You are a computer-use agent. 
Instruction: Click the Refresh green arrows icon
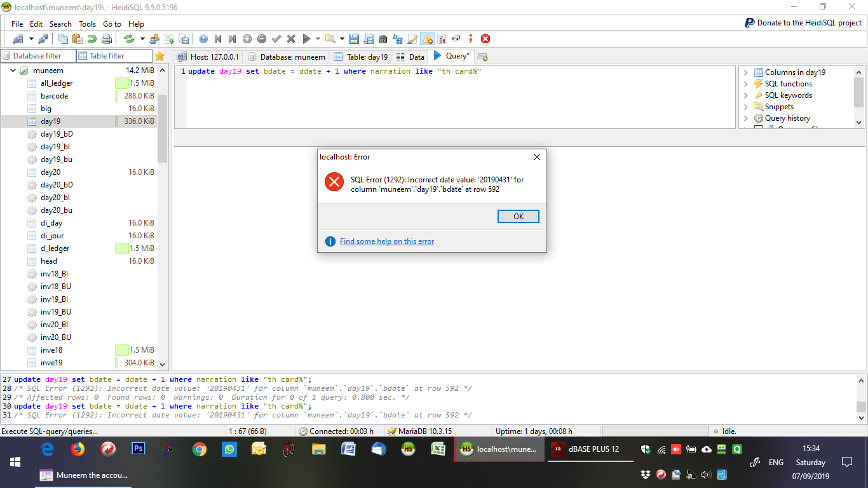[129, 39]
